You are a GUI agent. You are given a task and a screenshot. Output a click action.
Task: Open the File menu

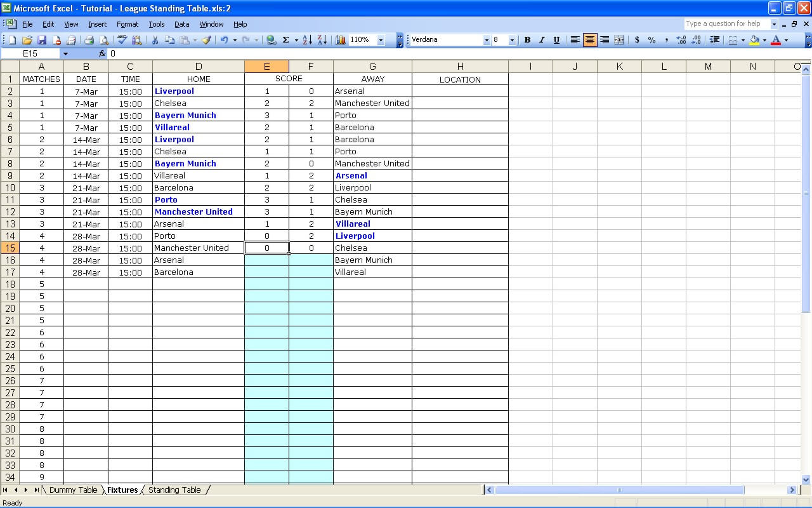pyautogui.click(x=27, y=24)
